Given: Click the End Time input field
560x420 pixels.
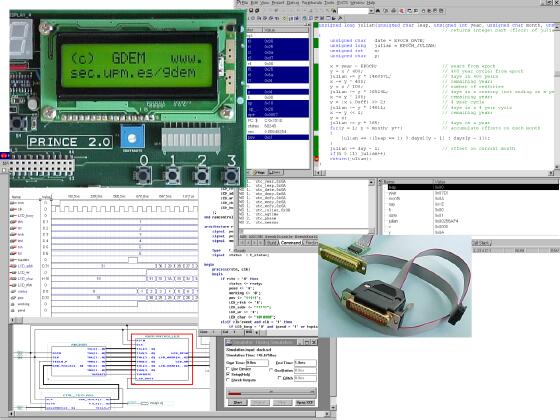Looking at the screenshot, I should click(305, 362).
